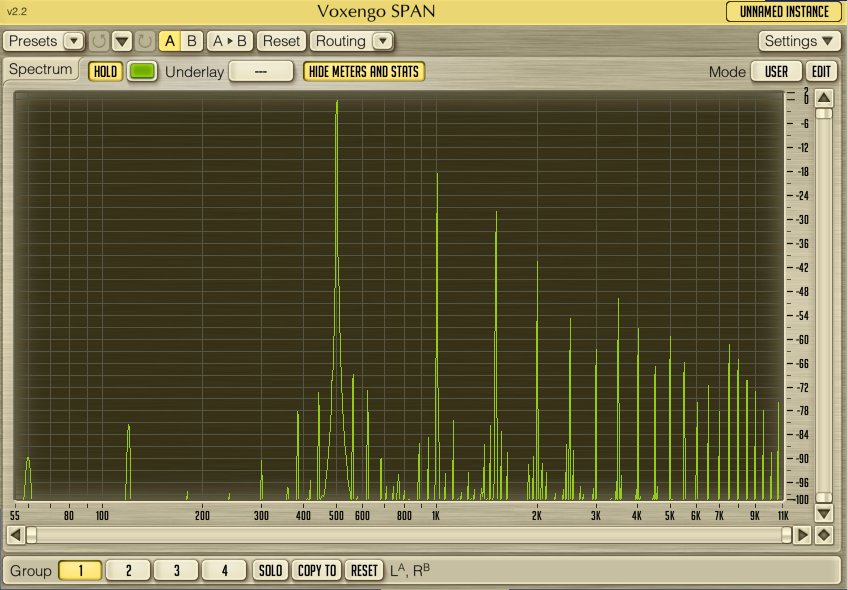848x590 pixels.
Task: Open the Presets dropdown
Action: (73, 41)
